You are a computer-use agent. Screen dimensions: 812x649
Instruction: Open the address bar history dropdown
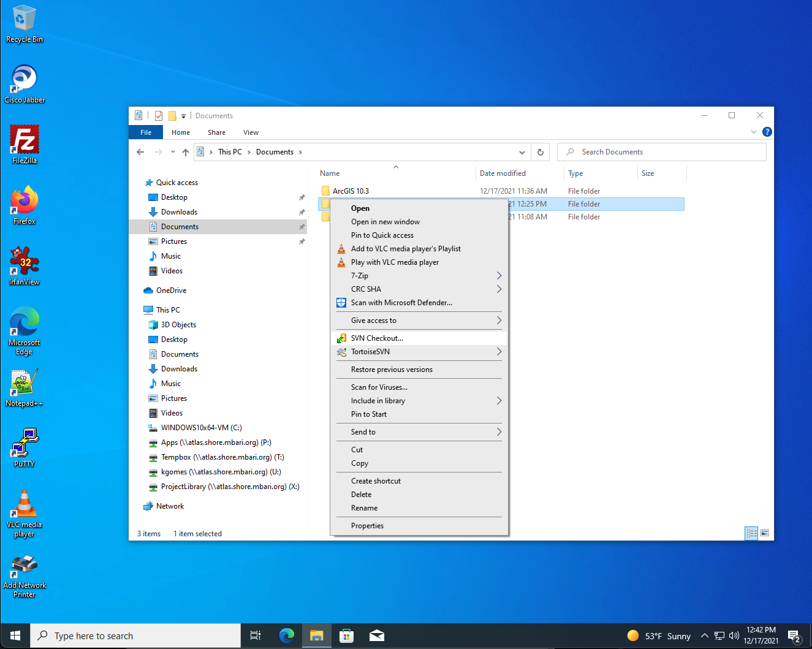pyautogui.click(x=522, y=152)
